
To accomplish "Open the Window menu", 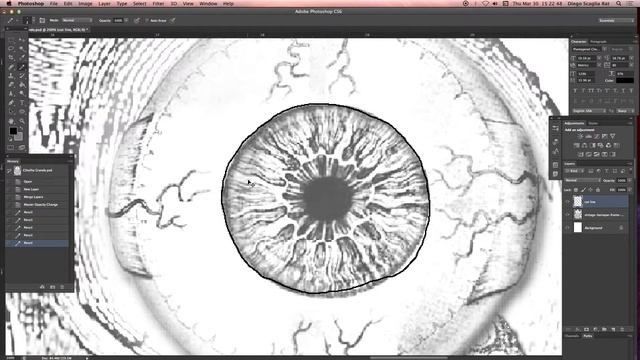I will 208,4.
